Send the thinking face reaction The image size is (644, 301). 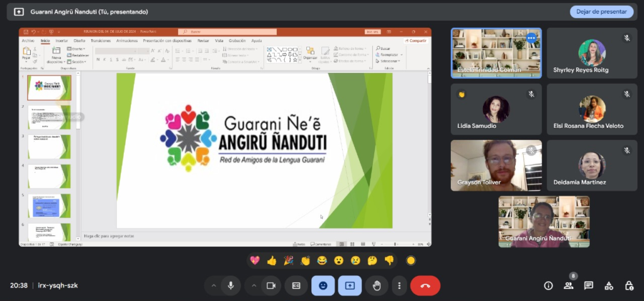click(372, 260)
